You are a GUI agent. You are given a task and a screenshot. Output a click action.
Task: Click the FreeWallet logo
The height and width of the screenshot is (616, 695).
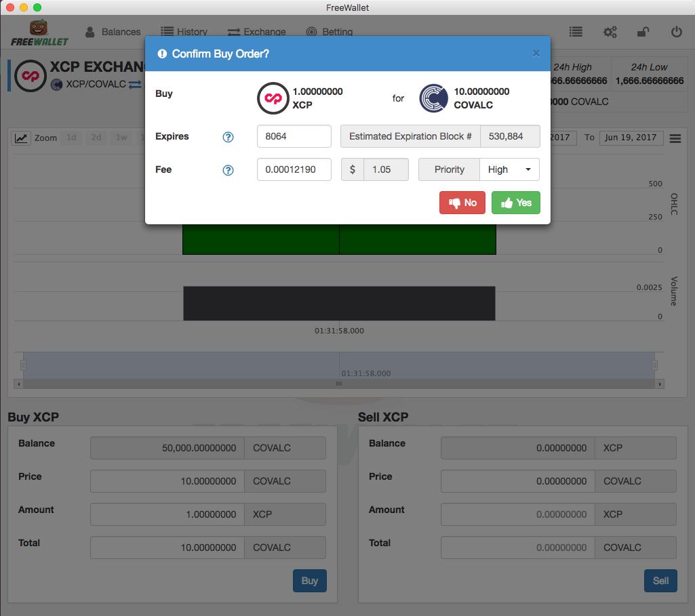pyautogui.click(x=39, y=33)
